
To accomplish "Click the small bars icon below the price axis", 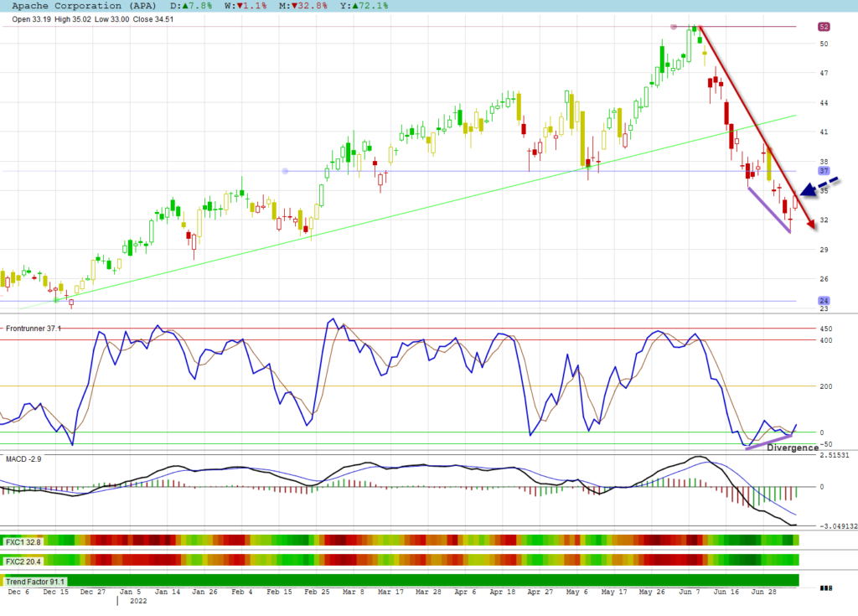I will (x=826, y=588).
